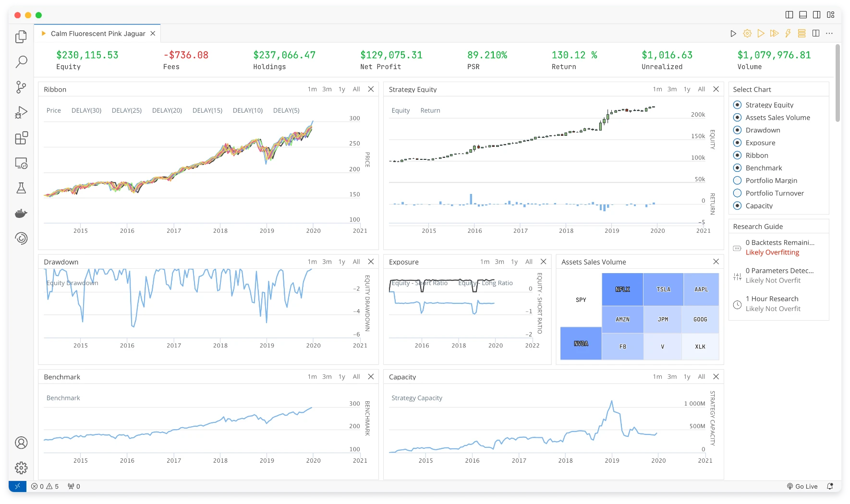Click the Likely Overfitting research link
Image resolution: width=850 pixels, height=504 pixels.
point(772,252)
